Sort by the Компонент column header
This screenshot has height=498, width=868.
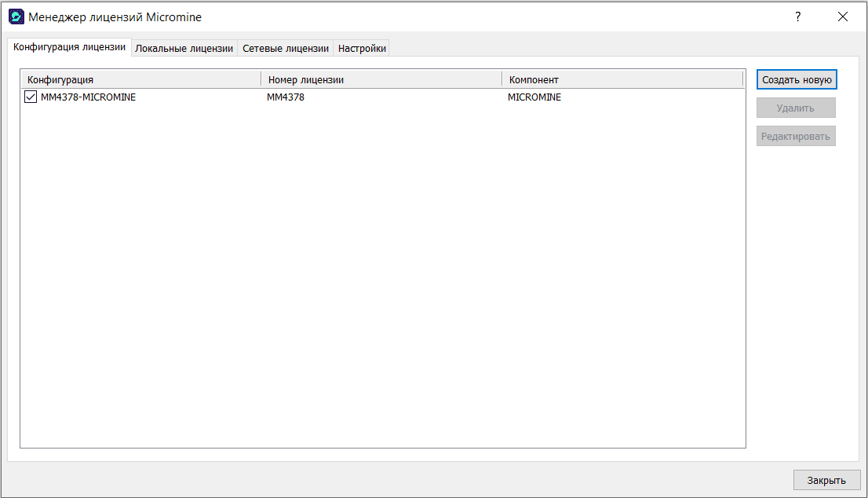click(623, 80)
